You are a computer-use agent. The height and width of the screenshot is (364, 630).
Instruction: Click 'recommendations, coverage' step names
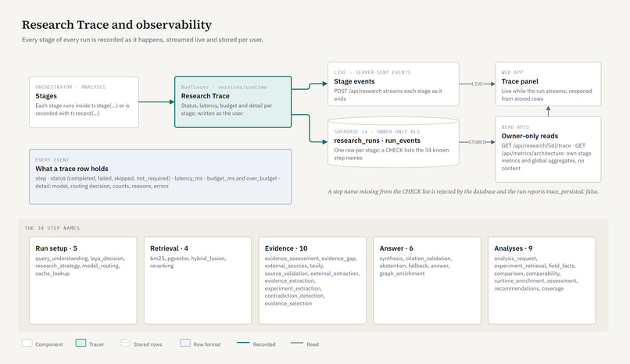[x=528, y=288]
